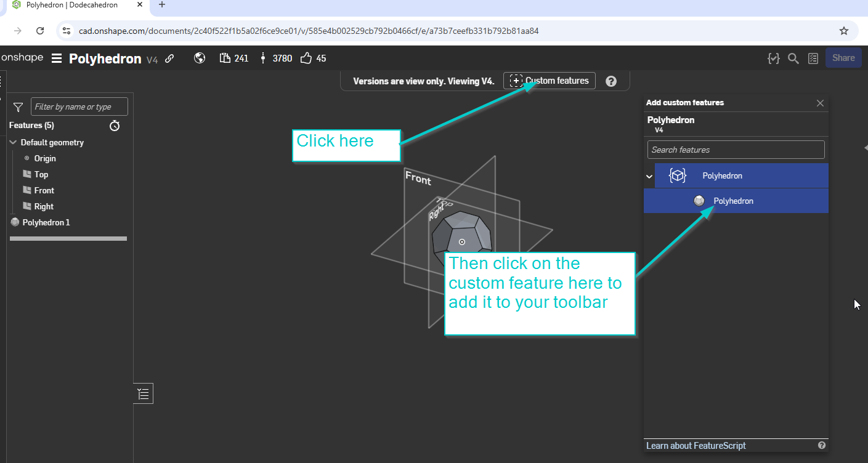The width and height of the screenshot is (868, 463).
Task: Click the onshape logo
Action: coord(22,58)
